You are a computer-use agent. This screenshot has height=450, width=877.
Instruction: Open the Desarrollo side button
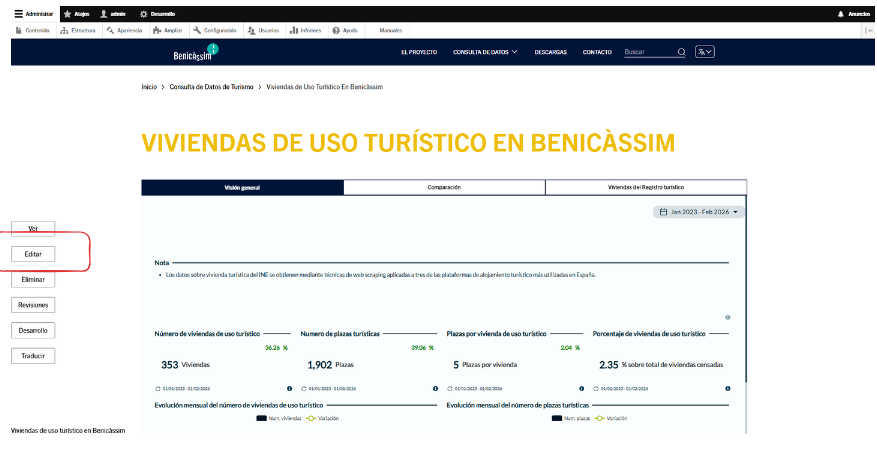point(33,330)
